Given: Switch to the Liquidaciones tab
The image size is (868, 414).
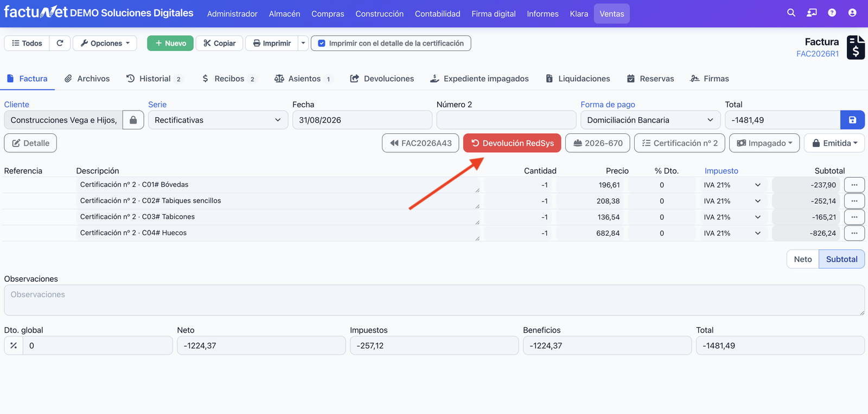Looking at the screenshot, I should pos(577,79).
